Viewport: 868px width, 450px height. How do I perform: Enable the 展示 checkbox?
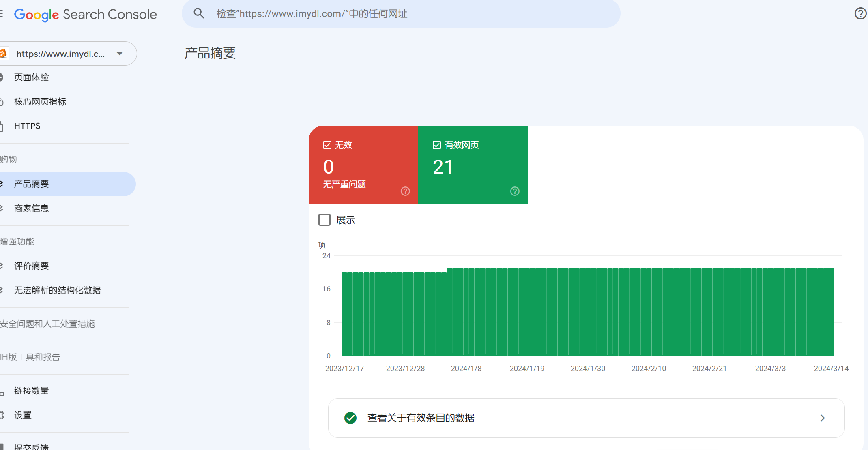[x=324, y=220]
